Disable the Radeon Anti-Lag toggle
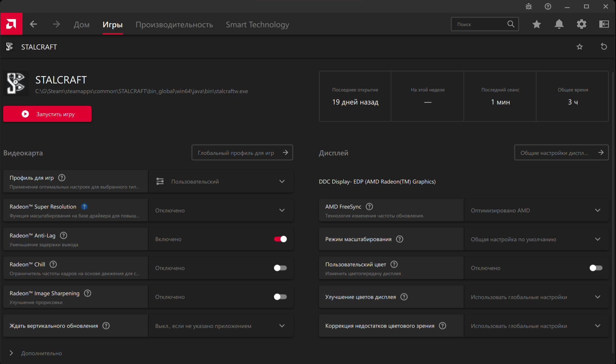Viewport: 616px width, 364px height. click(280, 239)
